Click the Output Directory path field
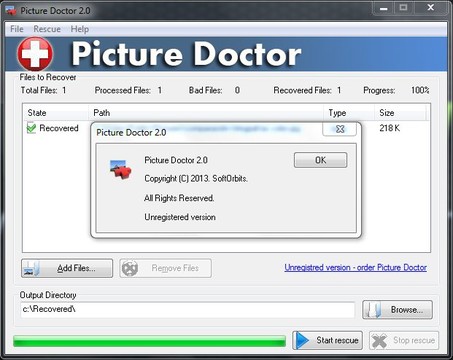The width and height of the screenshot is (453, 360). click(187, 310)
